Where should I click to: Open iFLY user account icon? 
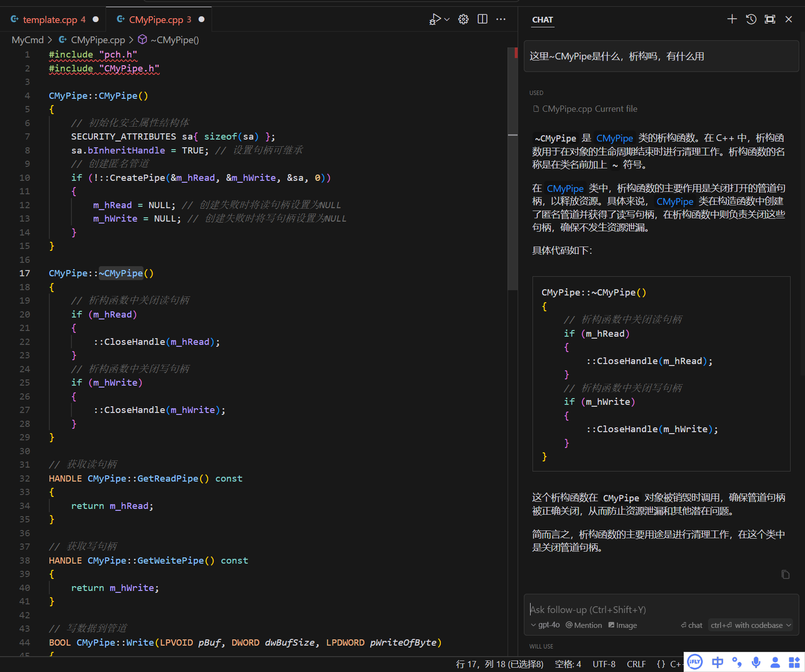[775, 662]
